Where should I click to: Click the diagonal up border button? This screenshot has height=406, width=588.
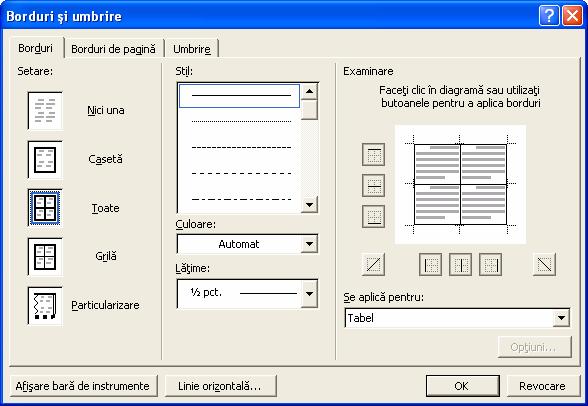click(374, 264)
